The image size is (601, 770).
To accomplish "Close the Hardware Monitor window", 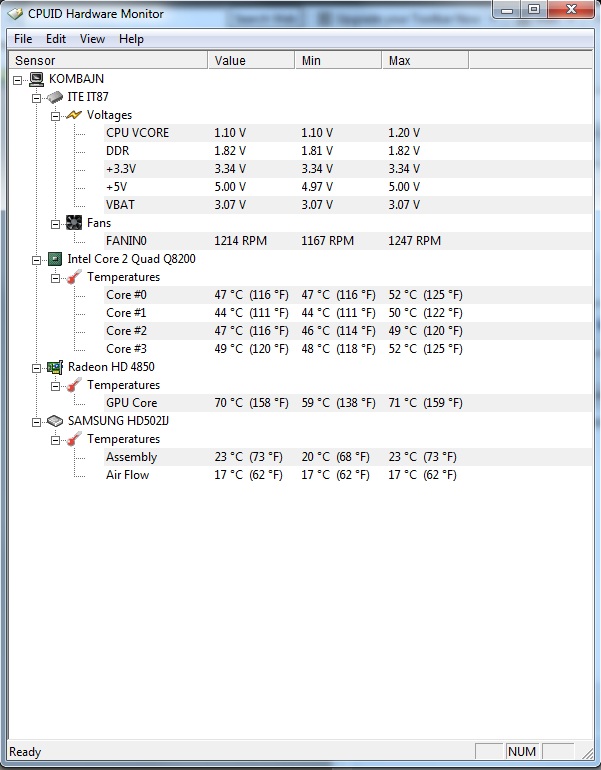I will coord(571,9).
